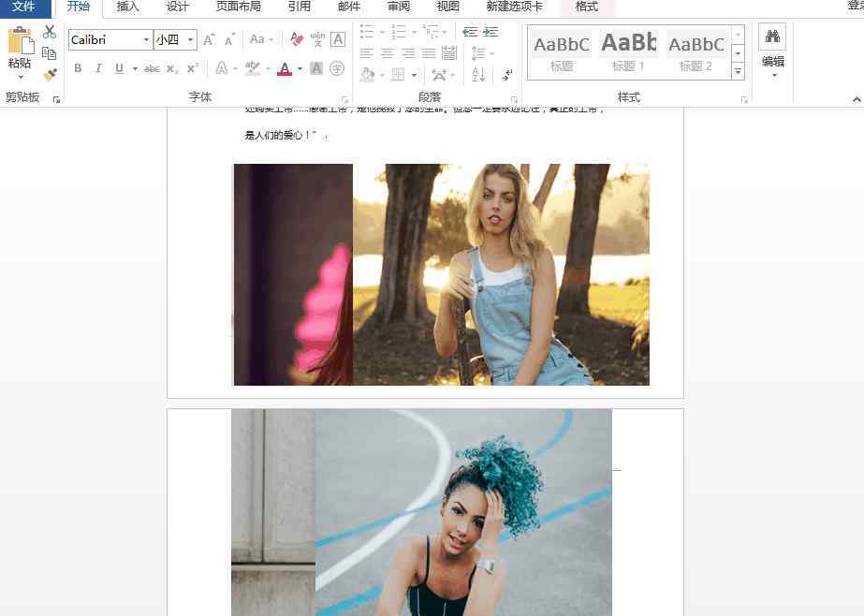Apply a multilevel list
This screenshot has height=616, width=864.
(432, 32)
